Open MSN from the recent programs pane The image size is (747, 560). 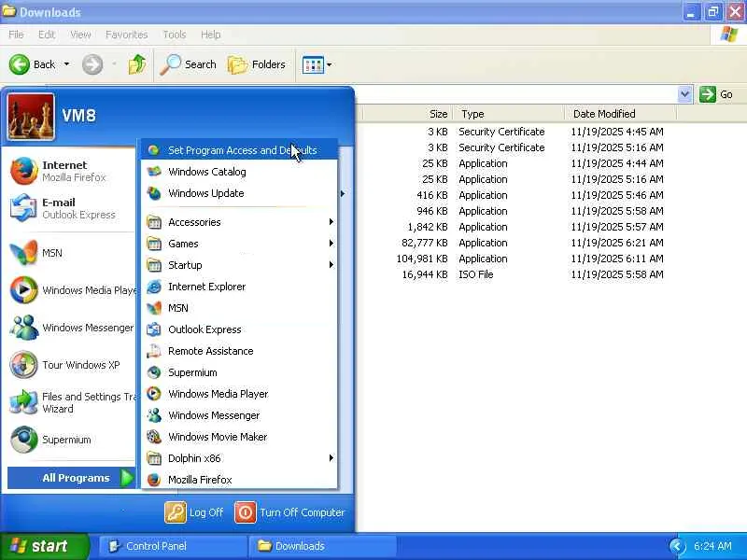pos(72,253)
